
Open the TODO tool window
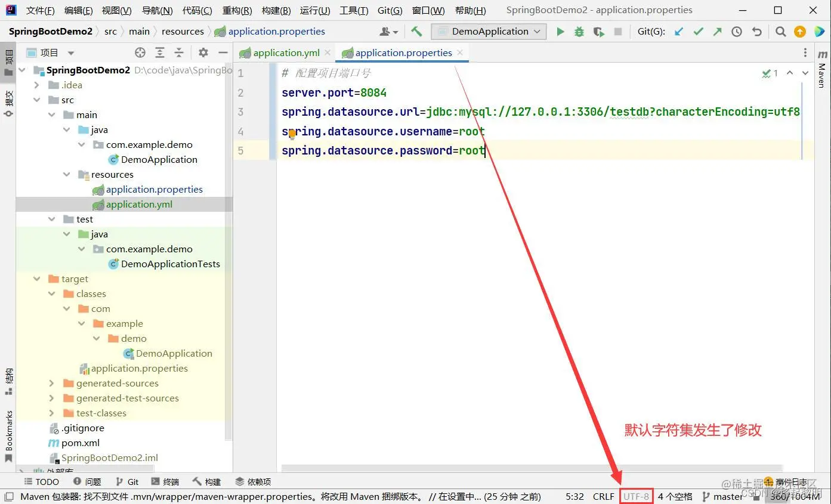pos(41,481)
